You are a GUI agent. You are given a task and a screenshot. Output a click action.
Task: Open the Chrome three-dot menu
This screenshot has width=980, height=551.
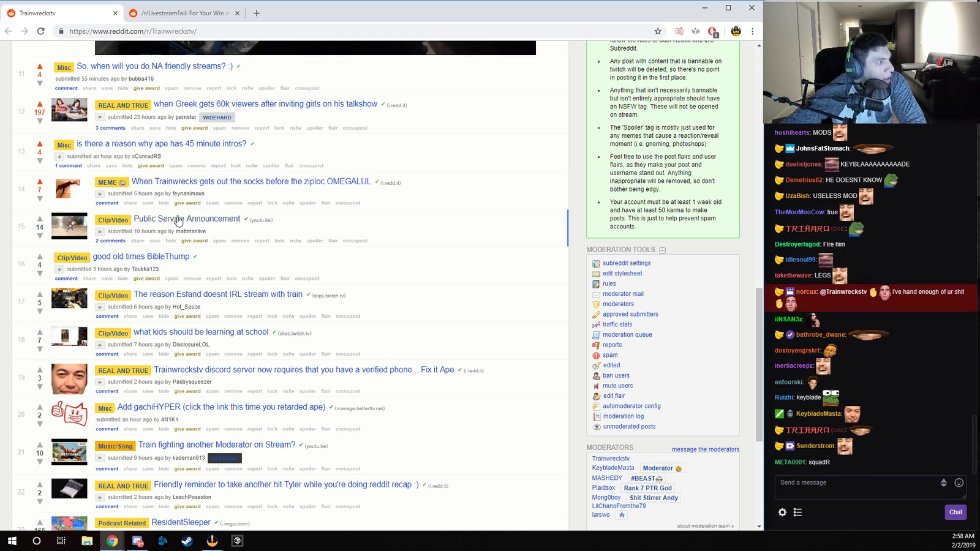pyautogui.click(x=753, y=31)
